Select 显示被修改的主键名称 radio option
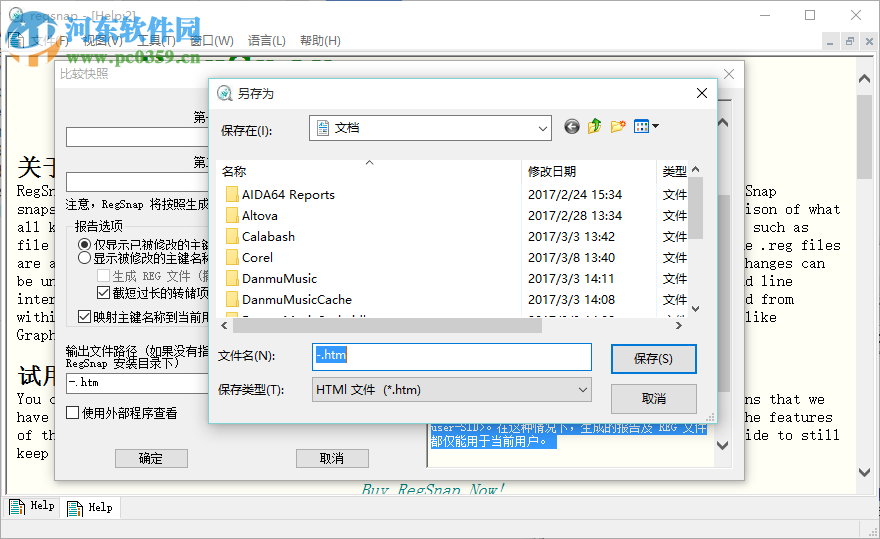 (84, 258)
